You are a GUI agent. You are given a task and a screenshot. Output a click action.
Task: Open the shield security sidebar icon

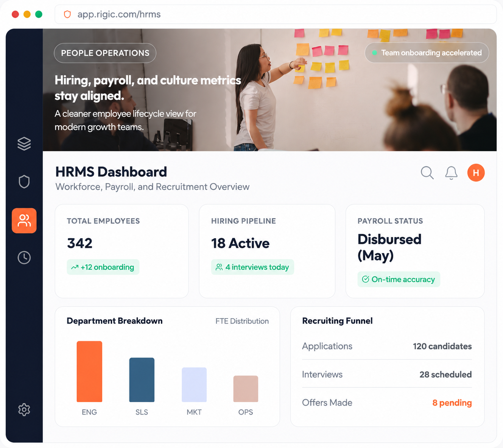(x=24, y=182)
